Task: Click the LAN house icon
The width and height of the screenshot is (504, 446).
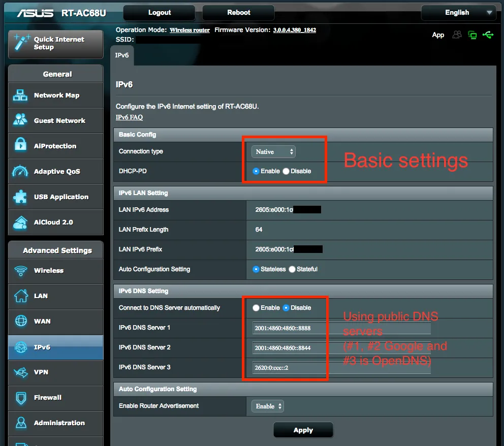Action: pyautogui.click(x=21, y=296)
